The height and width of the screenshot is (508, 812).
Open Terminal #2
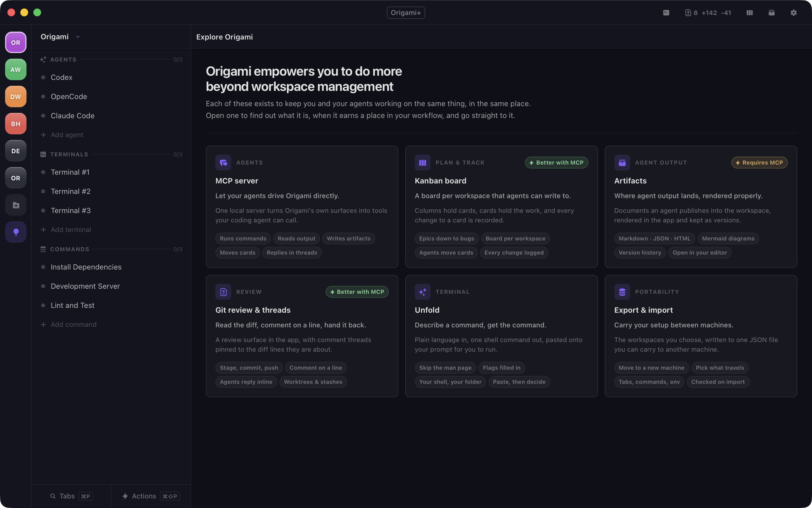[x=111, y=191]
